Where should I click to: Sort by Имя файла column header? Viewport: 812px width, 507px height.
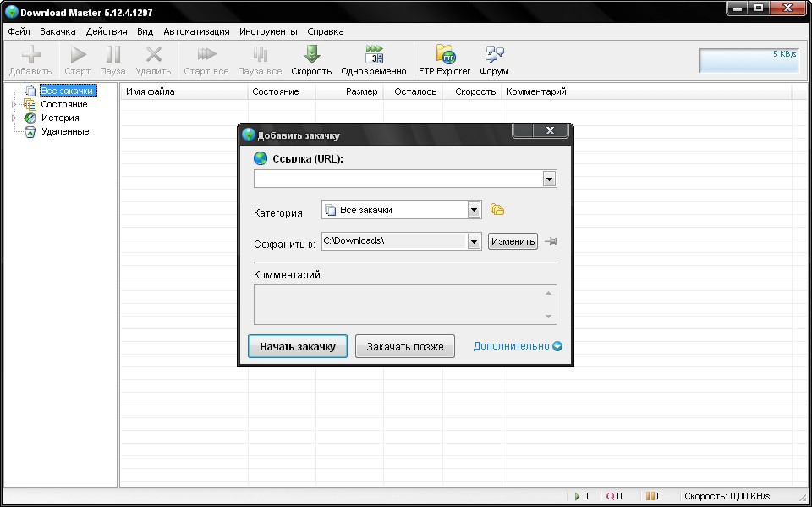coord(184,91)
